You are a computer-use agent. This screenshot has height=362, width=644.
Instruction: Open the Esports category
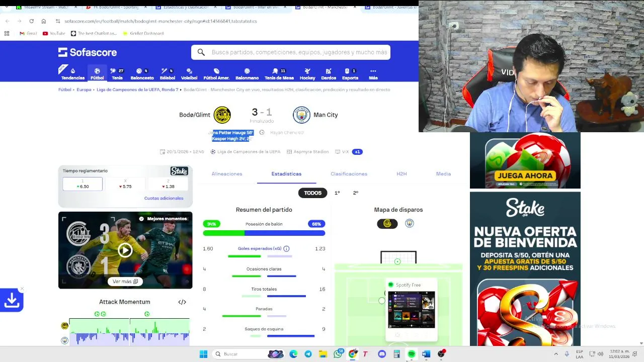point(350,74)
